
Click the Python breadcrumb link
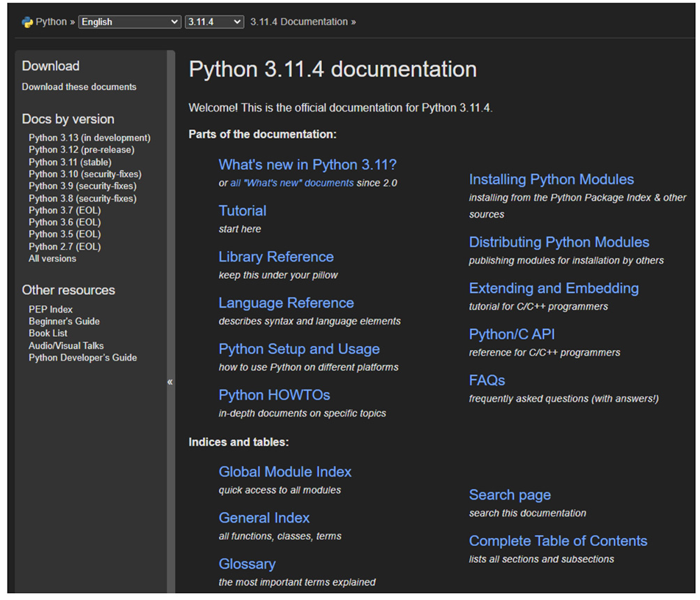pos(52,22)
